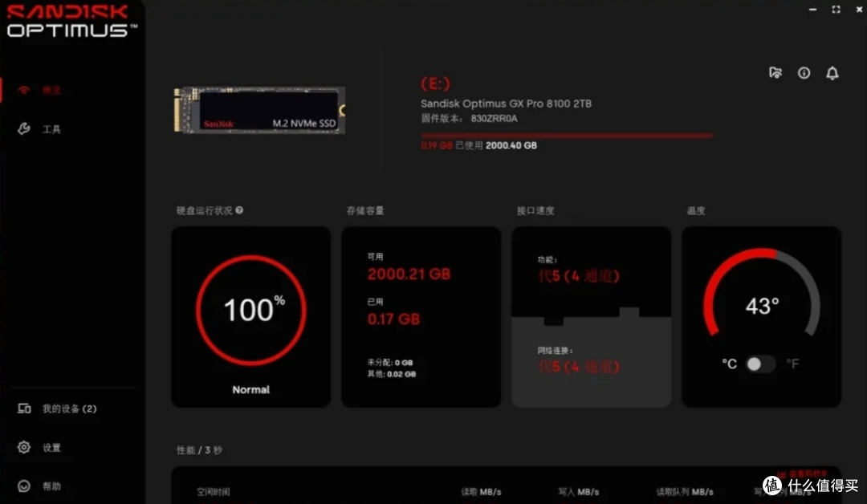Click the Normal status label
The image size is (867, 504).
click(251, 389)
